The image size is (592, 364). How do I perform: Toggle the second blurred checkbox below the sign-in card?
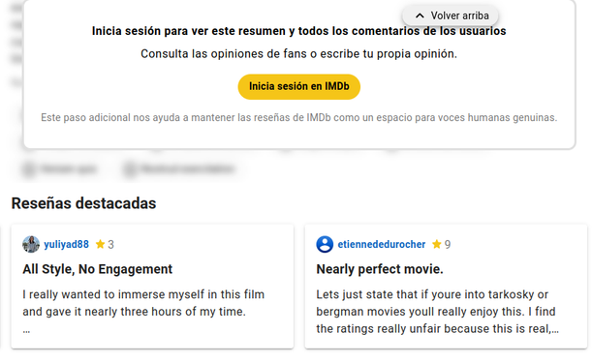click(130, 169)
